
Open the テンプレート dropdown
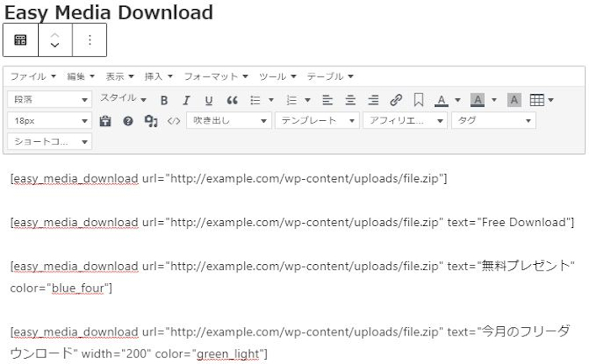[317, 121]
